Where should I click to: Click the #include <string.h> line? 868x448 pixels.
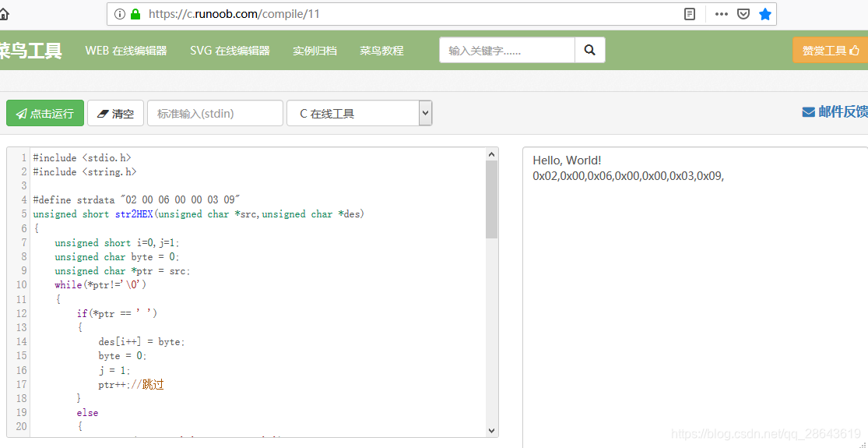pyautogui.click(x=85, y=171)
